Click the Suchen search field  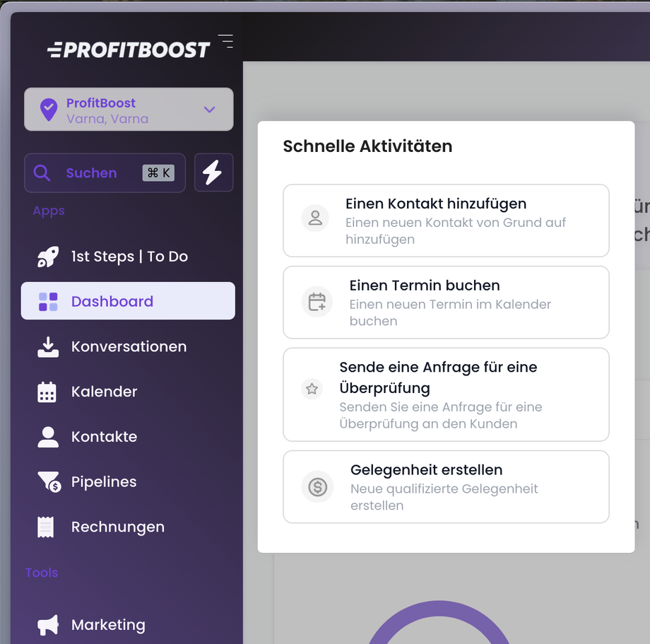coord(105,173)
